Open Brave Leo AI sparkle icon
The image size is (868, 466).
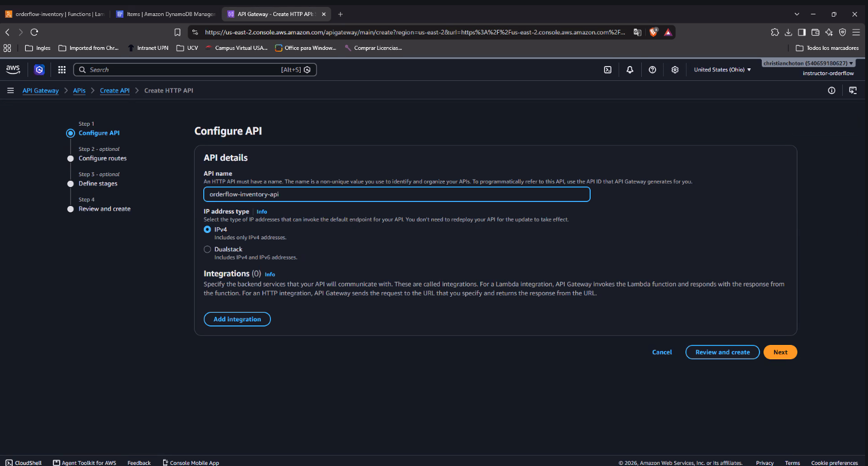[x=829, y=32]
